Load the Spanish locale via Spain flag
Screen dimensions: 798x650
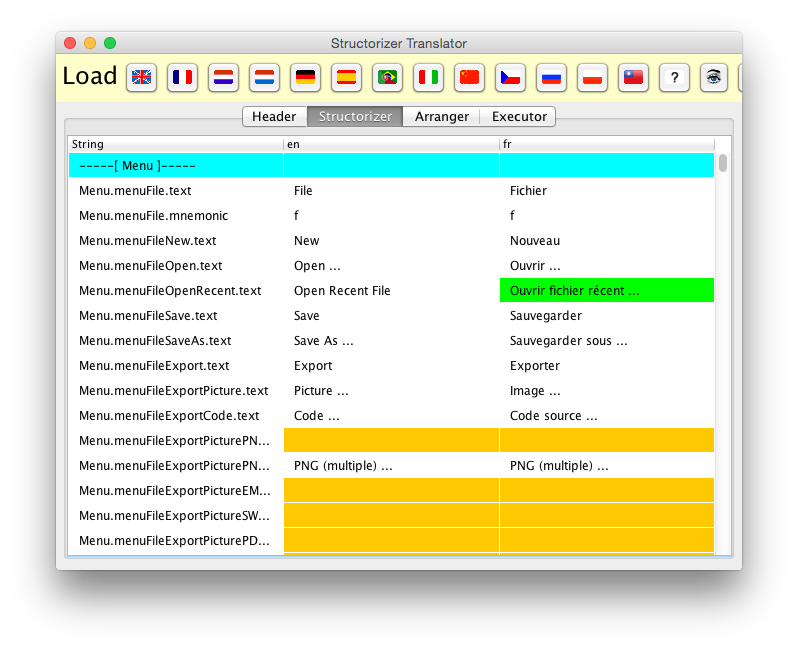[346, 77]
